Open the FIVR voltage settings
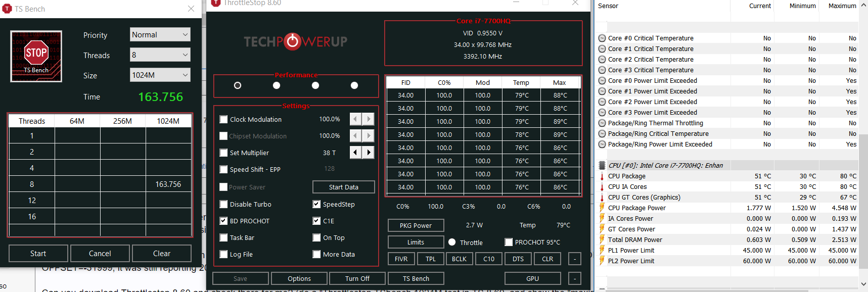868x292 pixels. (401, 259)
